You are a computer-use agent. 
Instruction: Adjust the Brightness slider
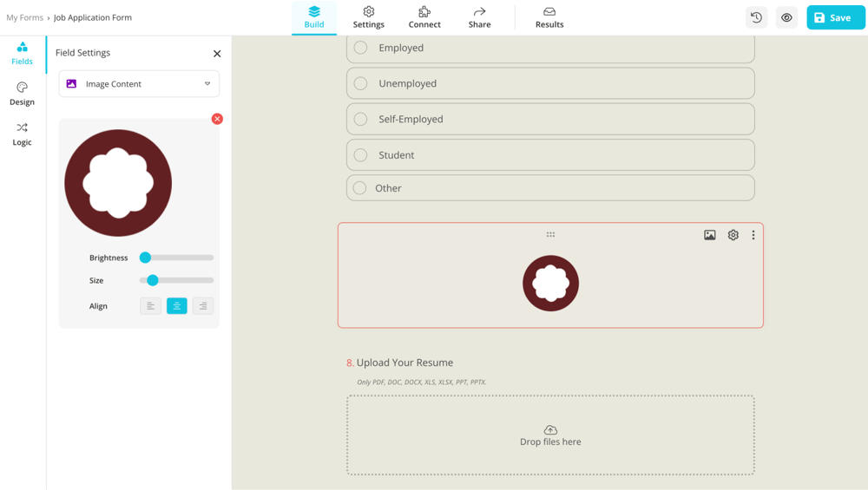click(x=176, y=258)
